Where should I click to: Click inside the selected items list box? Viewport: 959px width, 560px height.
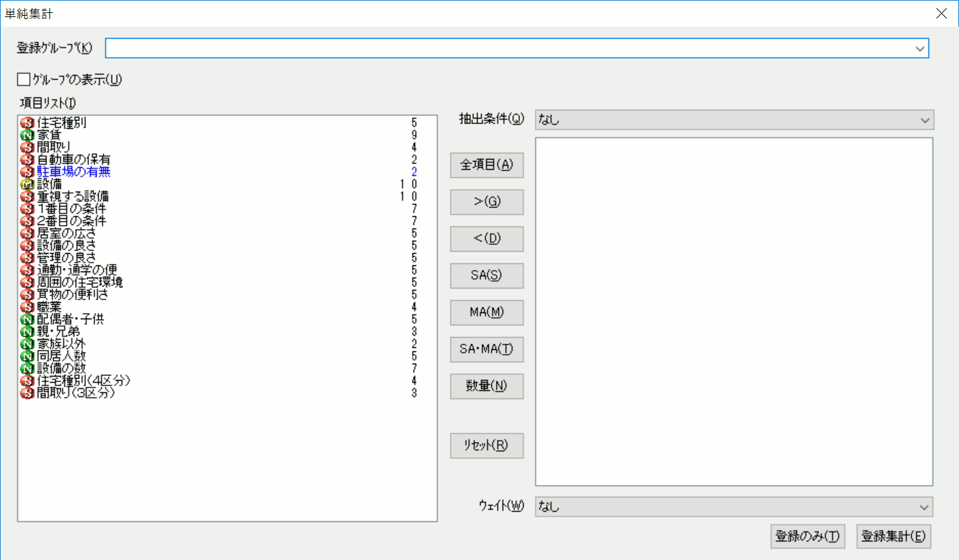click(734, 312)
